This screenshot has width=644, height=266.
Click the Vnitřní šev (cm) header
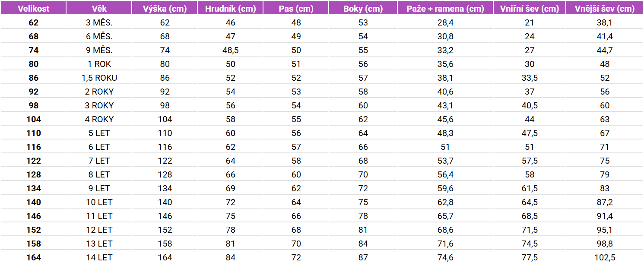coord(530,9)
